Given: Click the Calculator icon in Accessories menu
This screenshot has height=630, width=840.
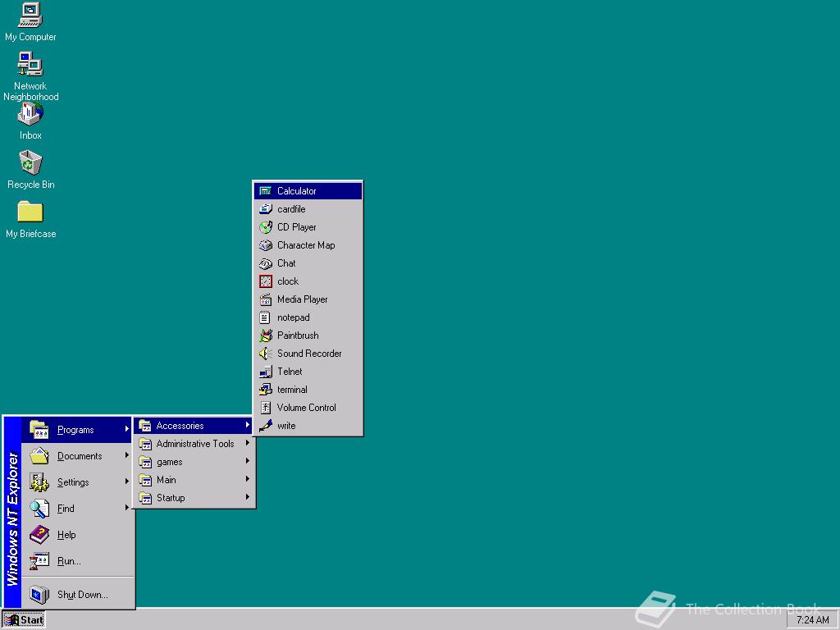Looking at the screenshot, I should coord(266,190).
